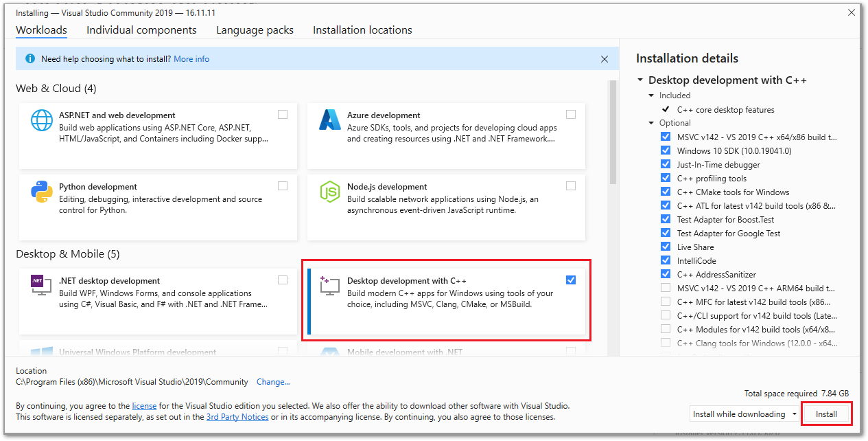The width and height of the screenshot is (868, 441).
Task: Click the Desktop & Mobile (5) heading
Action: click(68, 254)
